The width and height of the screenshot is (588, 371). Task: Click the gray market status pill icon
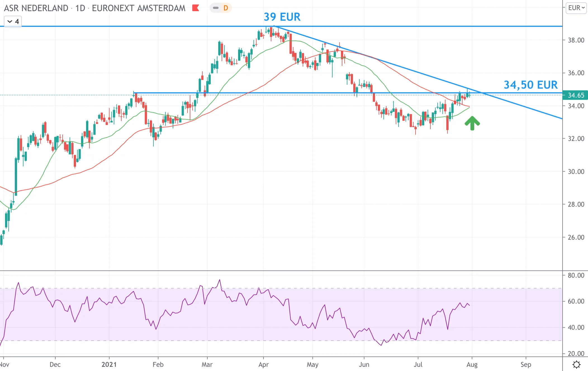pos(216,8)
